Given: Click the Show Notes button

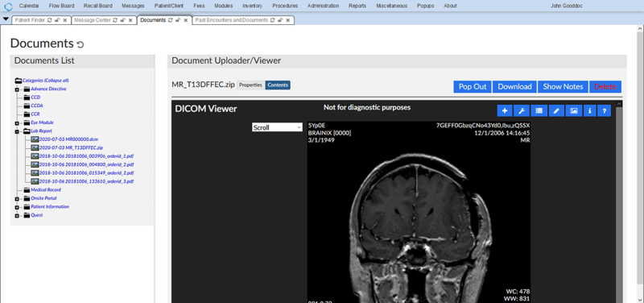Looking at the screenshot, I should (x=563, y=87).
